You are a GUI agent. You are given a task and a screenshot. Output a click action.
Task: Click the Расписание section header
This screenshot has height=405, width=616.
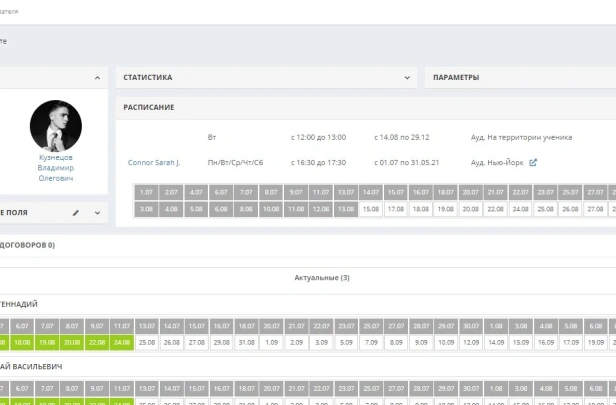click(149, 107)
